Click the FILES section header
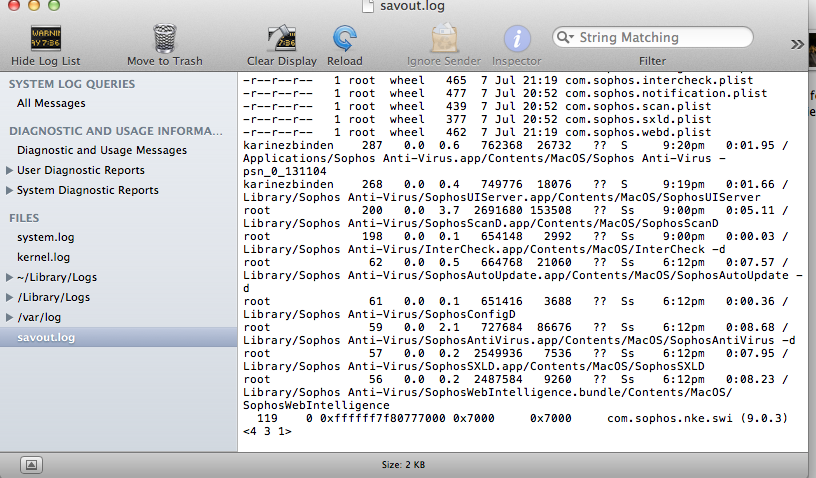Screen dimensions: 816x478 pos(24,218)
